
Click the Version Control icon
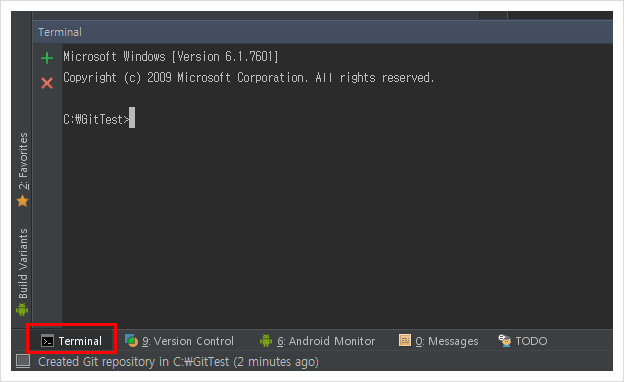[x=131, y=341]
